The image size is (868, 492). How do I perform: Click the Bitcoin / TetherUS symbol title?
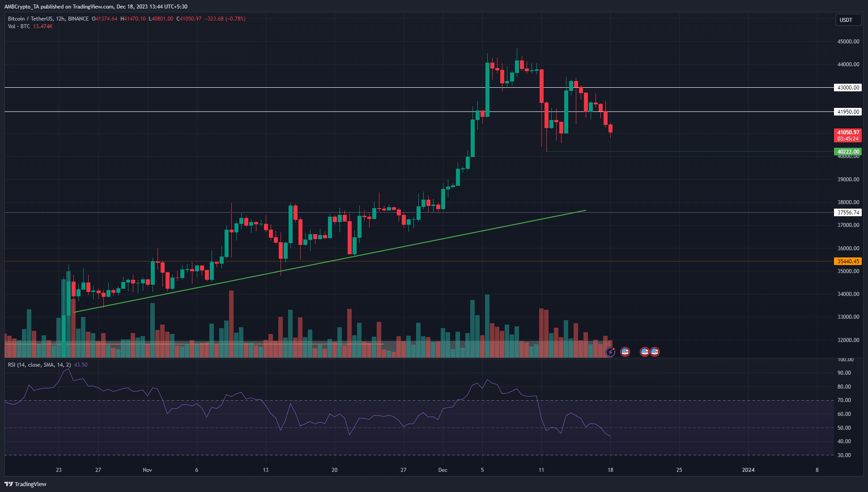pyautogui.click(x=30, y=19)
